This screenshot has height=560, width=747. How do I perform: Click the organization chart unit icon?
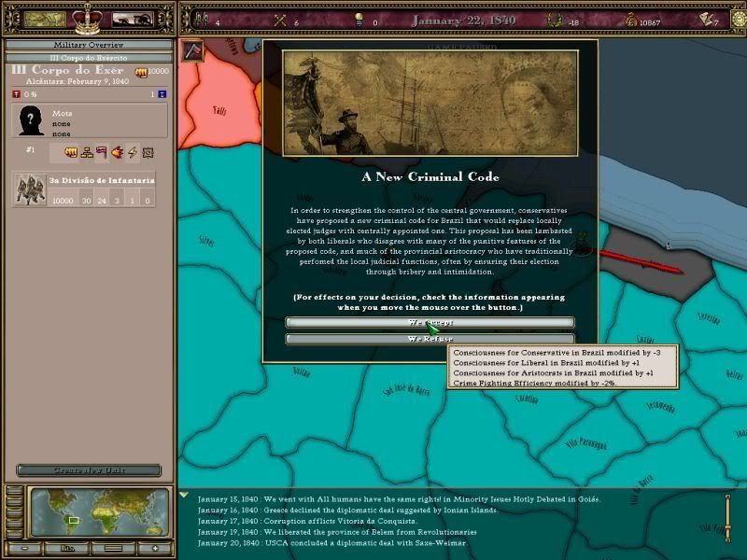click(x=86, y=152)
